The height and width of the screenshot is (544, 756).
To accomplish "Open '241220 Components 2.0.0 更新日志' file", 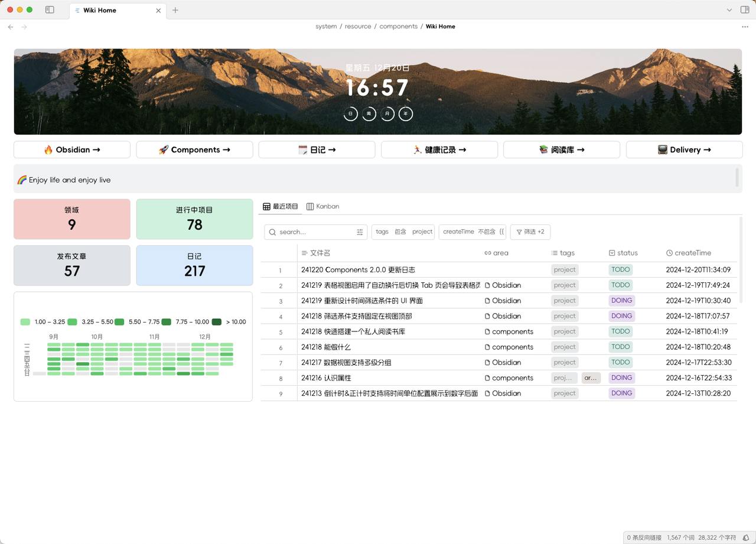I will 358,270.
